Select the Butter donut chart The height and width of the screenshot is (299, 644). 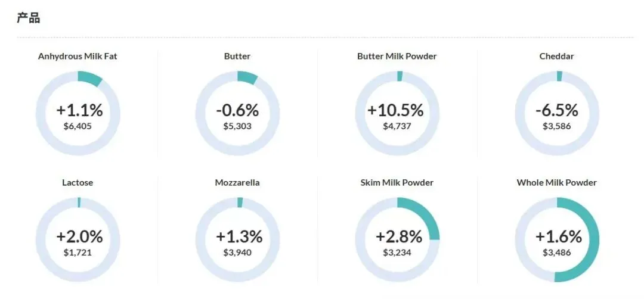(x=237, y=113)
